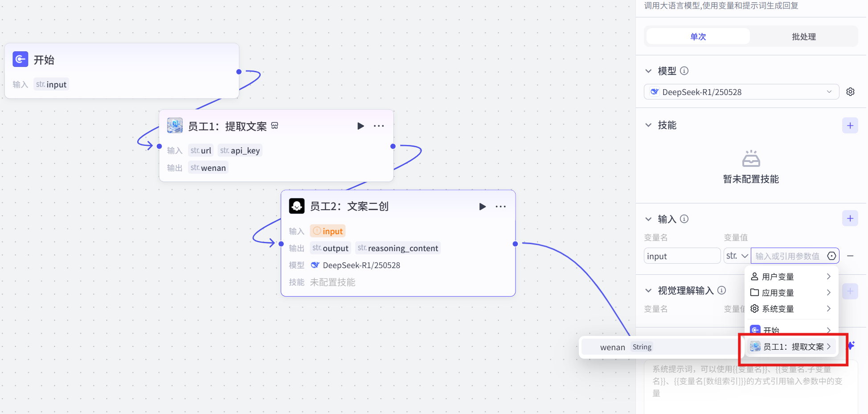
Task: Click the system prompt text area
Action: click(x=751, y=387)
